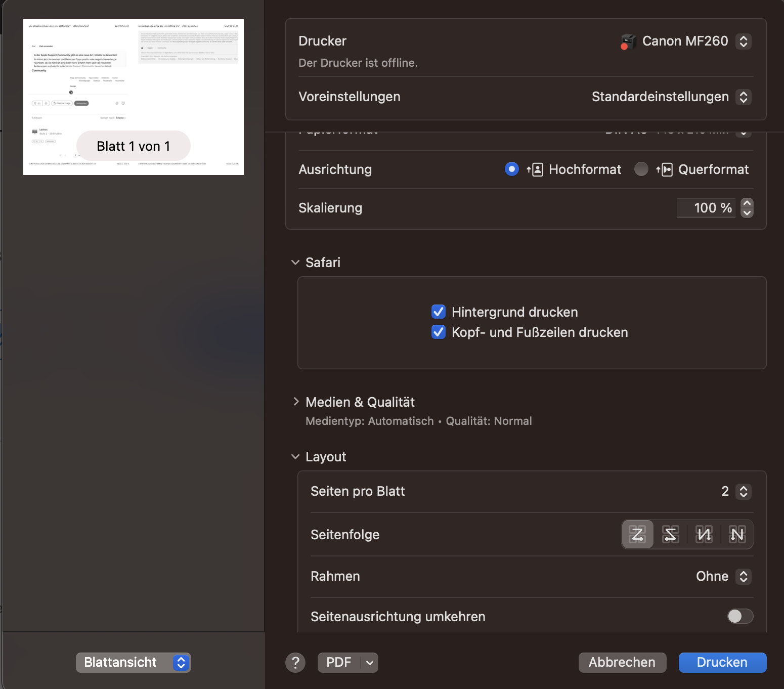784x689 pixels.
Task: Choose the reversed-Z page order icon
Action: point(671,534)
